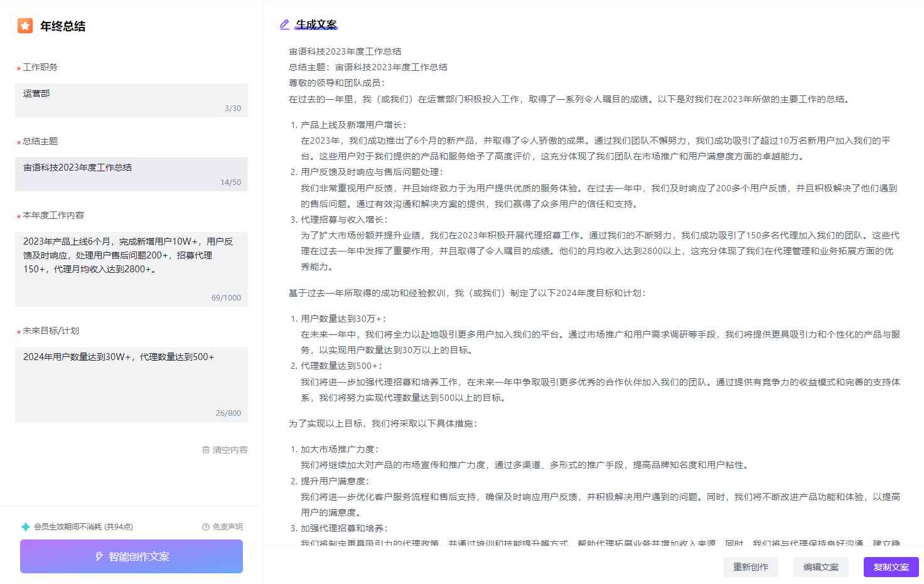
Task: Click the 26/800 character counter
Action: coord(228,413)
